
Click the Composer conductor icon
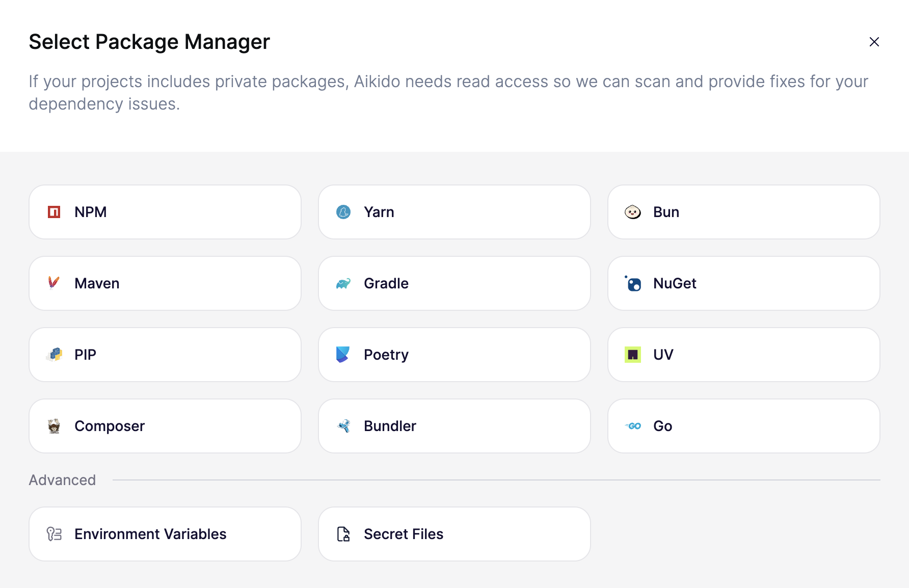point(54,426)
